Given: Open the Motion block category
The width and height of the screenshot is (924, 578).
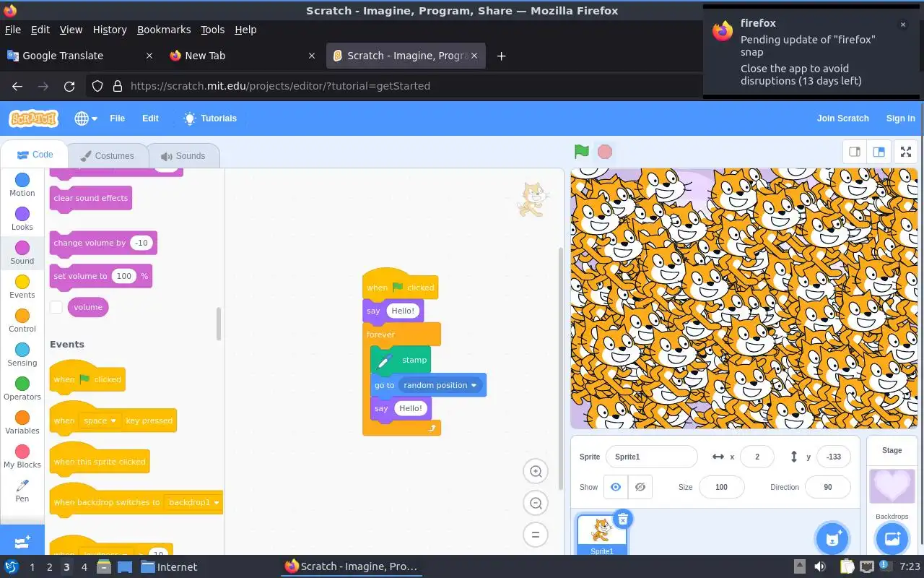Looking at the screenshot, I should click(x=22, y=185).
